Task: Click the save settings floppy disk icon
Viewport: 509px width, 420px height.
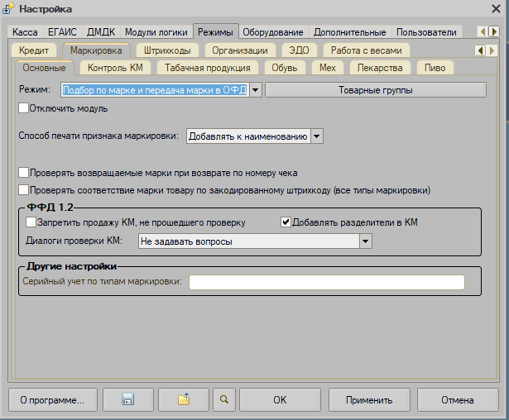Action: pos(127,400)
